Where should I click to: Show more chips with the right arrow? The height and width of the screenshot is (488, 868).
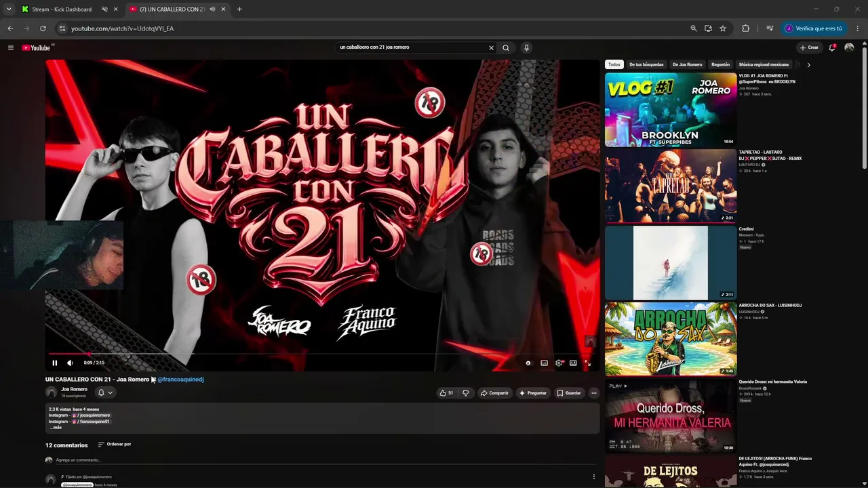pos(808,64)
